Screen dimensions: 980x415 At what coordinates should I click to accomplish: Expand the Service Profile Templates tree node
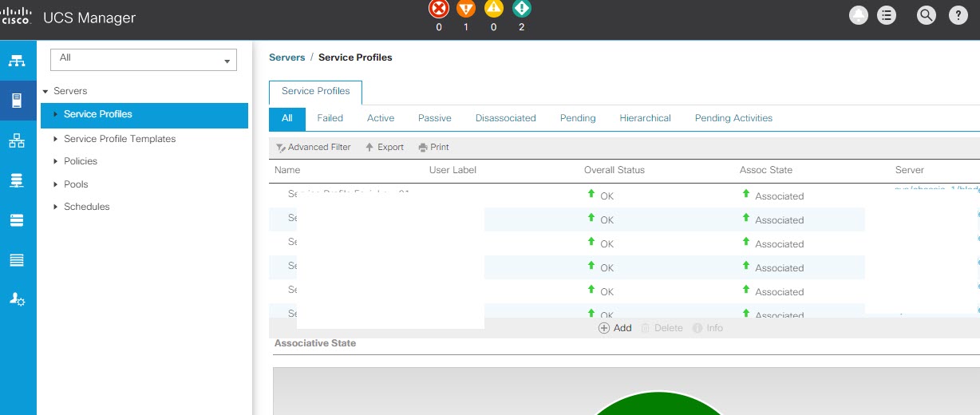click(x=55, y=139)
